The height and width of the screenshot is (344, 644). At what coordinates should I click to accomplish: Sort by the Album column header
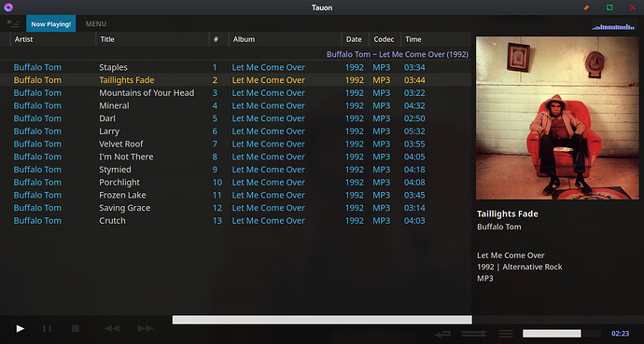244,39
